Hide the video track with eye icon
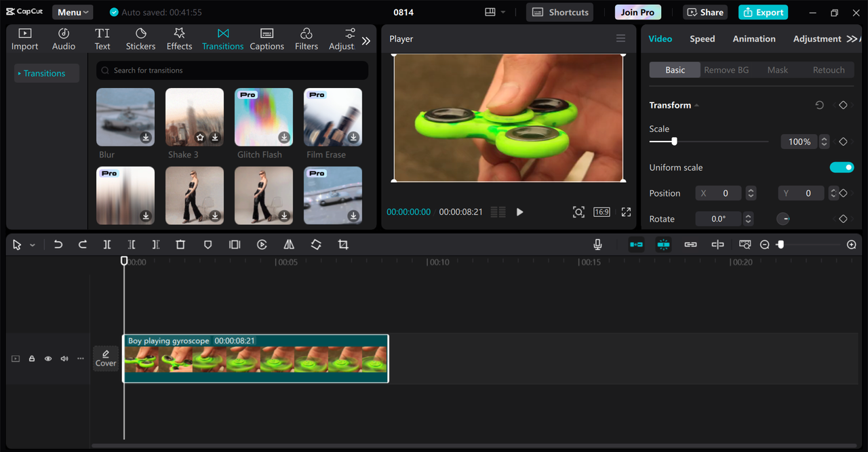Viewport: 868px width, 452px height. 48,358
